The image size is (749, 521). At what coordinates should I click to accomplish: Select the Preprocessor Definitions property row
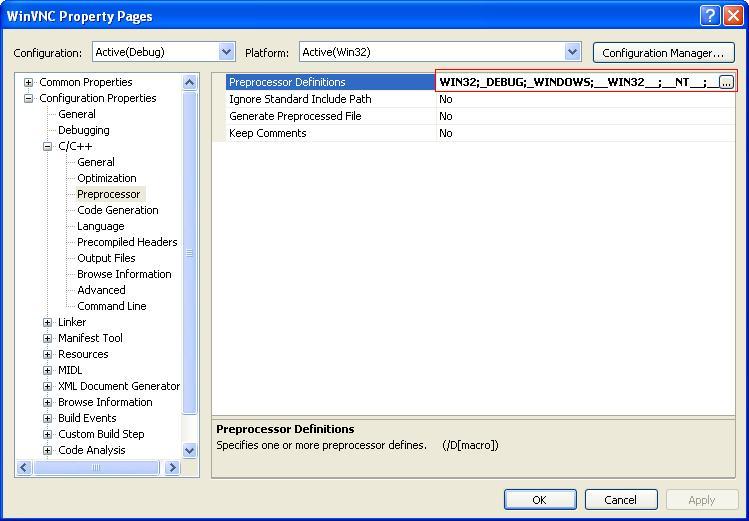pos(331,82)
